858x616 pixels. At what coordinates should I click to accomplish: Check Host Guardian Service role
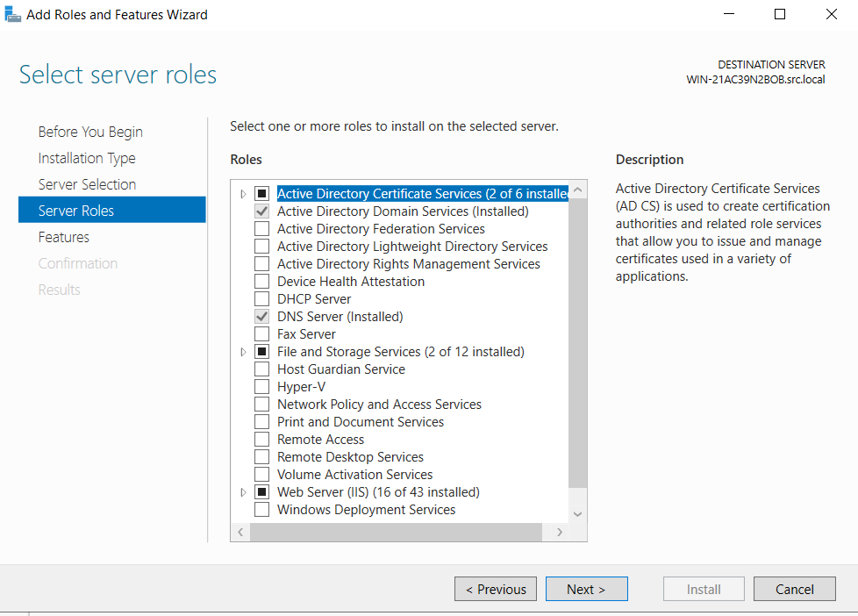262,369
